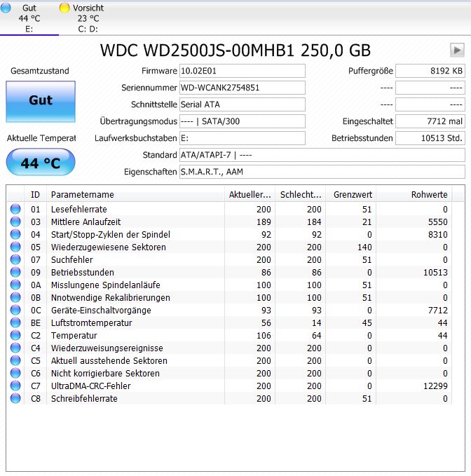Click the Standard field ATA/ATAPI-7
This screenshot has height=476, width=471.
(322, 155)
